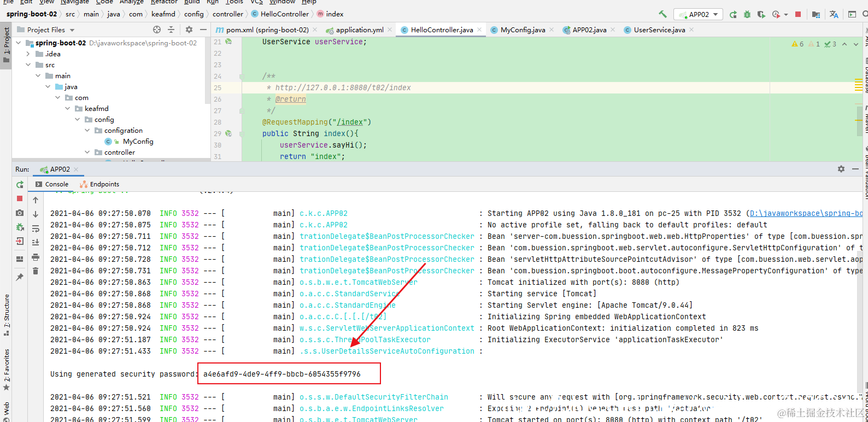The width and height of the screenshot is (868, 422).
Task: Collapse the keafmd package
Action: (68, 108)
